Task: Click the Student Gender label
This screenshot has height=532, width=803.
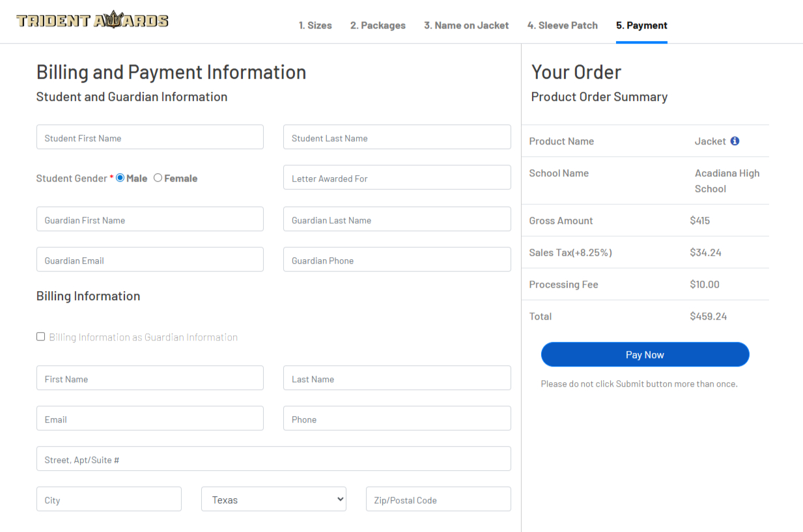Action: (72, 178)
